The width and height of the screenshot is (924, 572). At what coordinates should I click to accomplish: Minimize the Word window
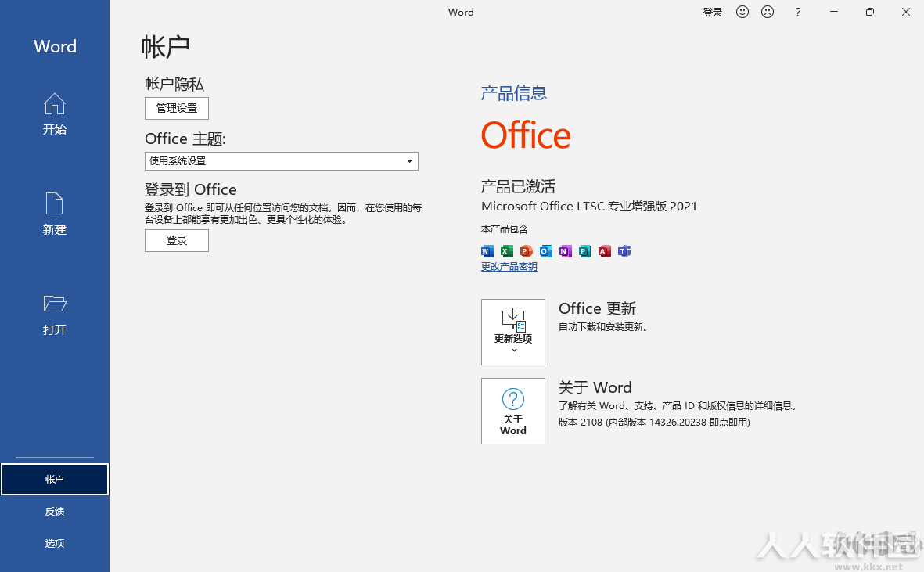834,12
